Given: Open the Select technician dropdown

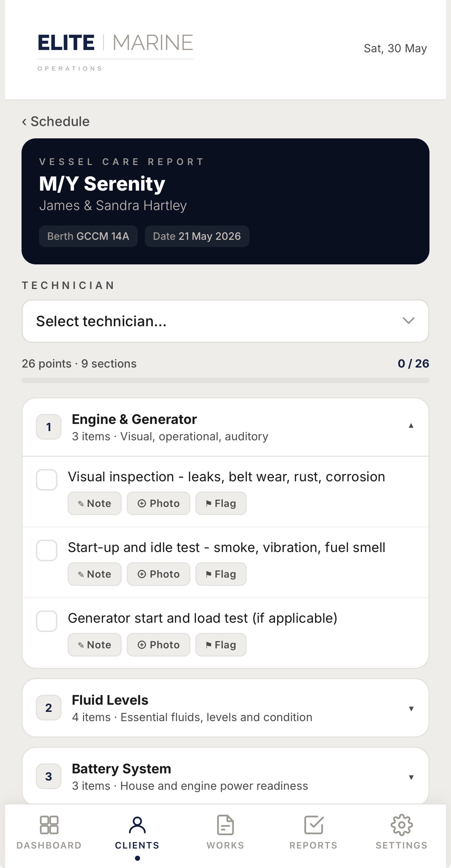Looking at the screenshot, I should (x=225, y=321).
